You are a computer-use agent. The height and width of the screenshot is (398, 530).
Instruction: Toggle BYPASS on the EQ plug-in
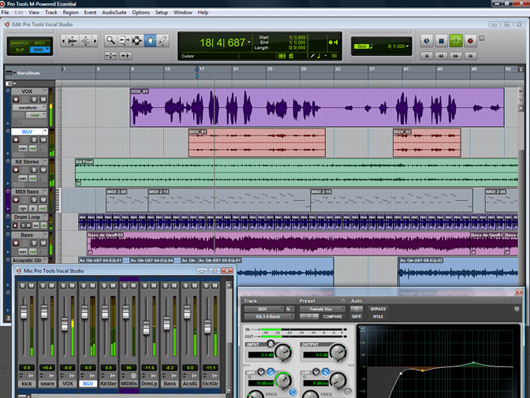tap(378, 309)
